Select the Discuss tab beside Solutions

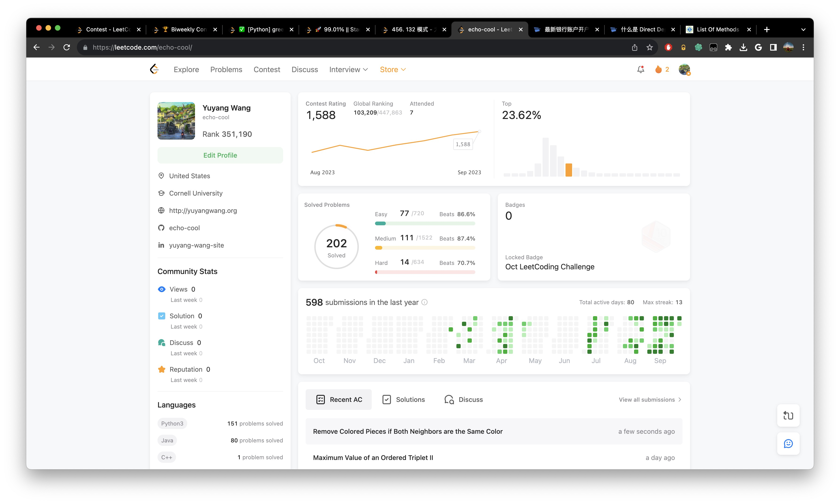click(464, 399)
